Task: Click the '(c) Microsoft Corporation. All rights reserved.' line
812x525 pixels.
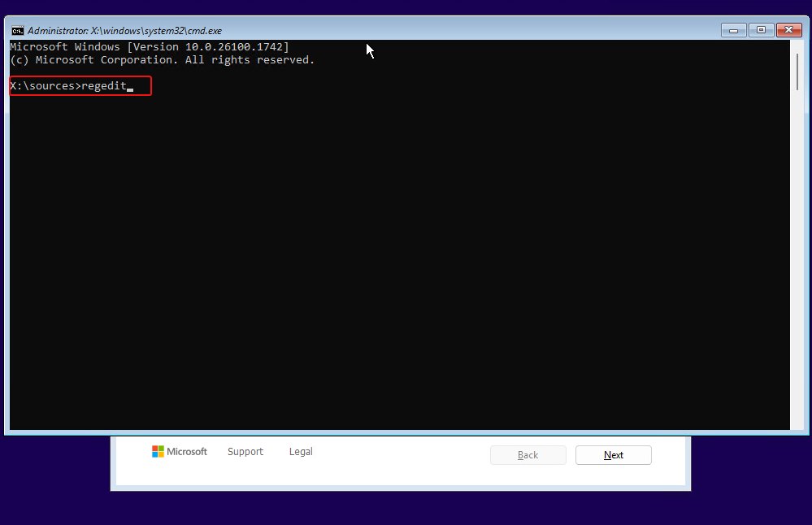Action: coord(162,60)
